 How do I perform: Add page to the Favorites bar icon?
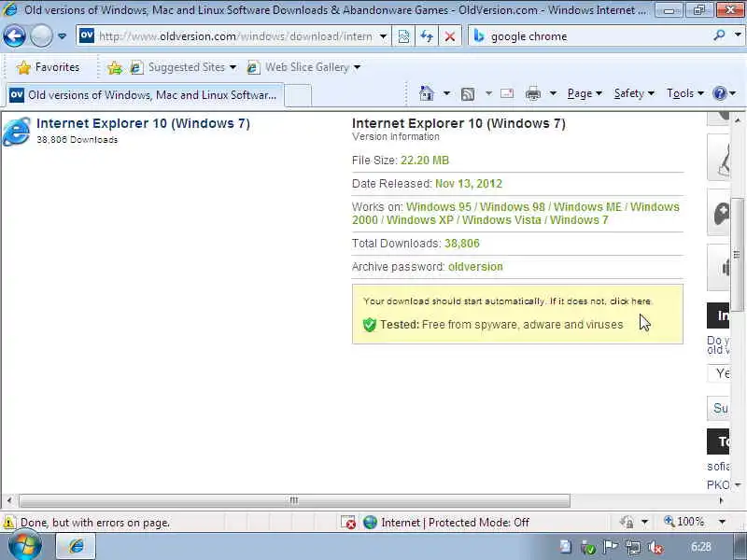click(x=115, y=68)
